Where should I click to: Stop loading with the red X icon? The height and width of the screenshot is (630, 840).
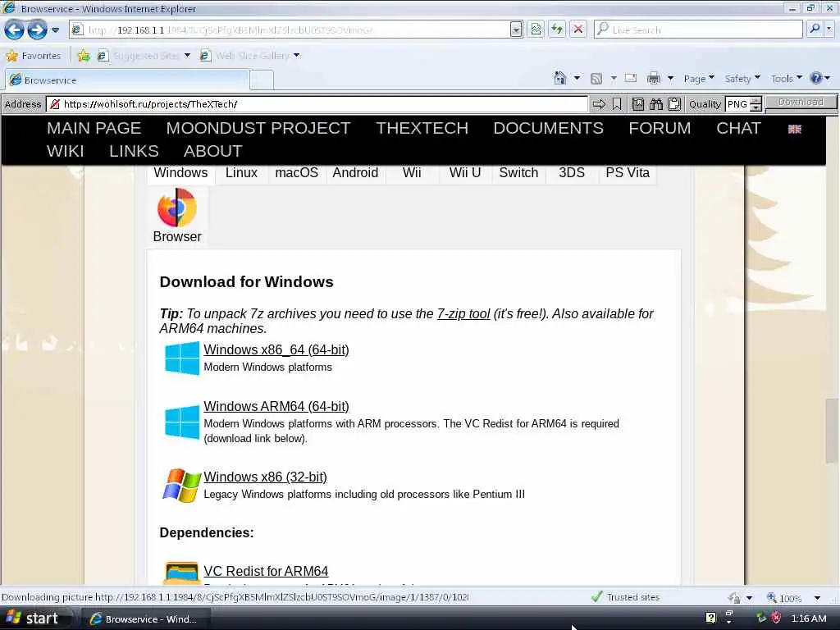pos(578,30)
